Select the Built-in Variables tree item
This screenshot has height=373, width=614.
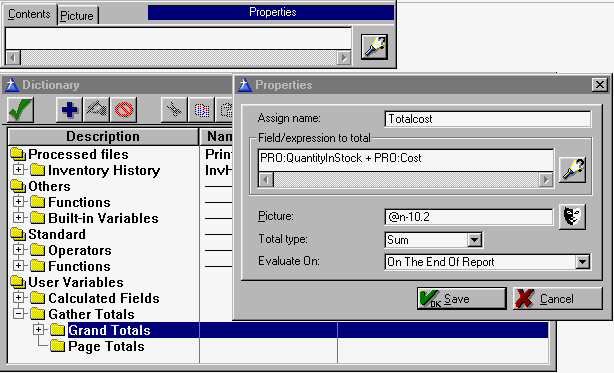coord(103,218)
